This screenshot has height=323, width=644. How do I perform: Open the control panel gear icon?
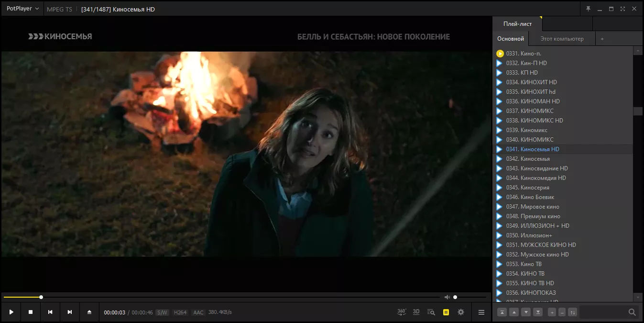461,312
